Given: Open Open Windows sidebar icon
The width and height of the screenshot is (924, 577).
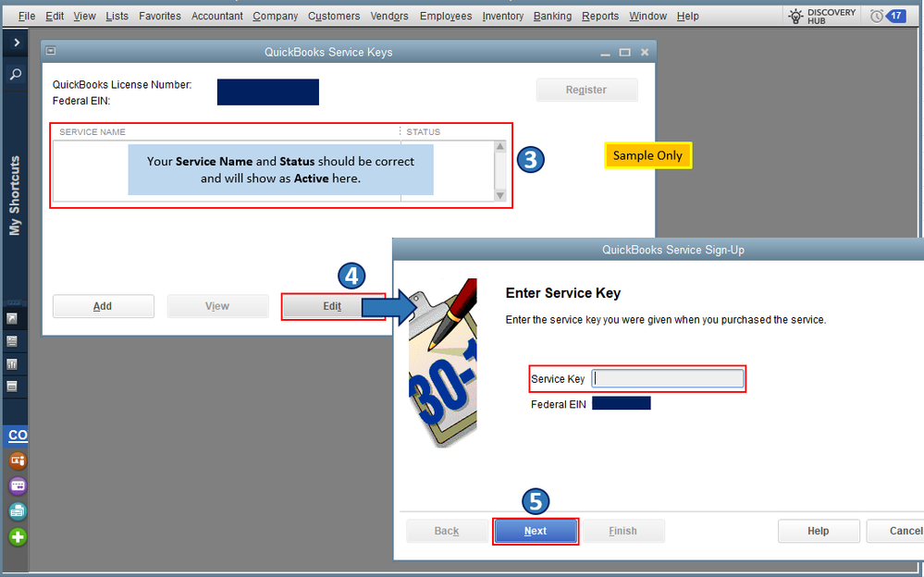Looking at the screenshot, I should tap(12, 387).
